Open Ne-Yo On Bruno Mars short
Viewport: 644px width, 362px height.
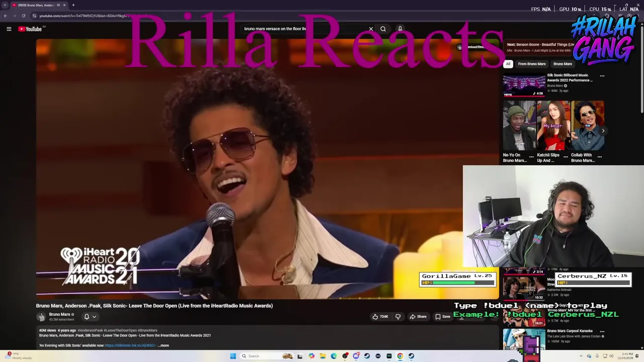[519, 126]
